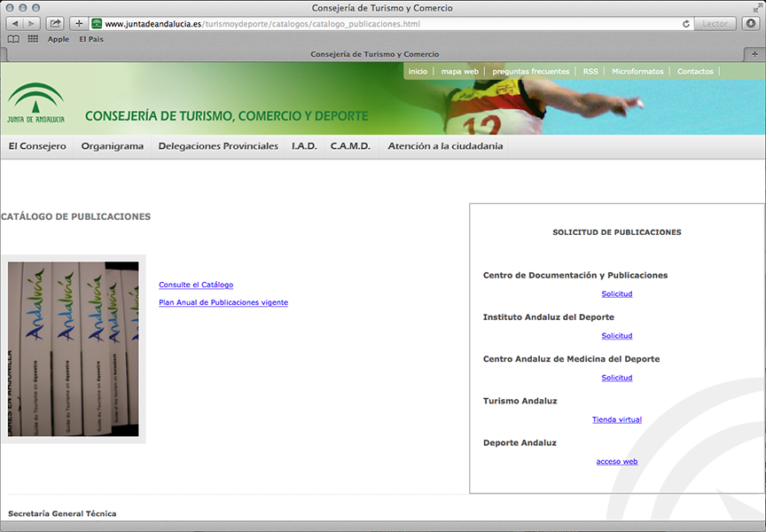Open the El País bookmark
The width and height of the screenshot is (766, 532).
click(90, 39)
